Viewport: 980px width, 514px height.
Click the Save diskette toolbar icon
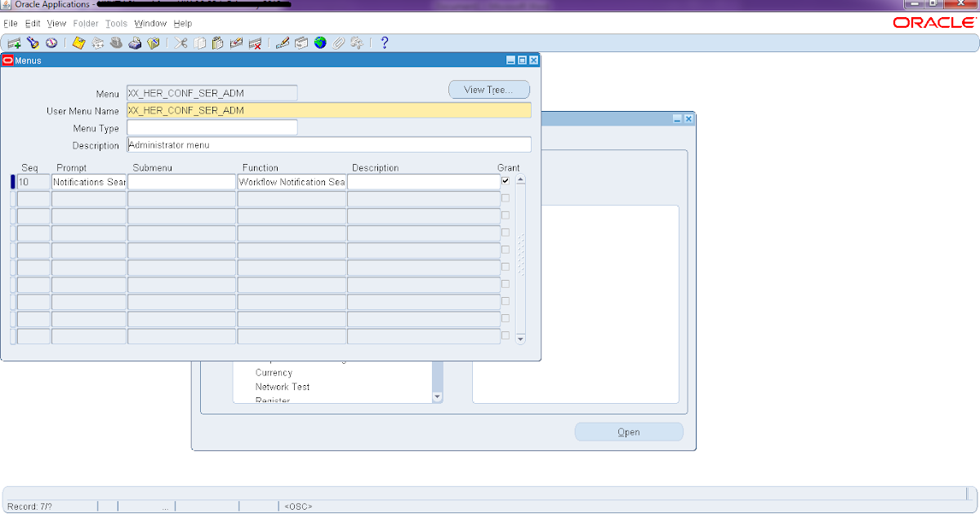click(x=79, y=43)
